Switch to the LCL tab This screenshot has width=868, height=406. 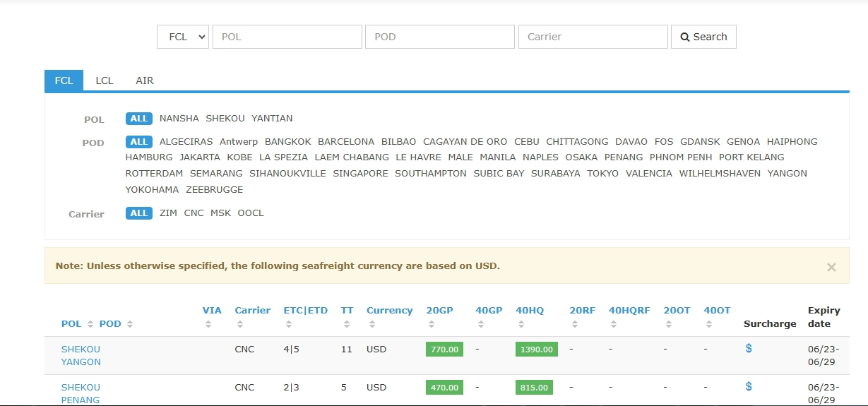click(105, 80)
